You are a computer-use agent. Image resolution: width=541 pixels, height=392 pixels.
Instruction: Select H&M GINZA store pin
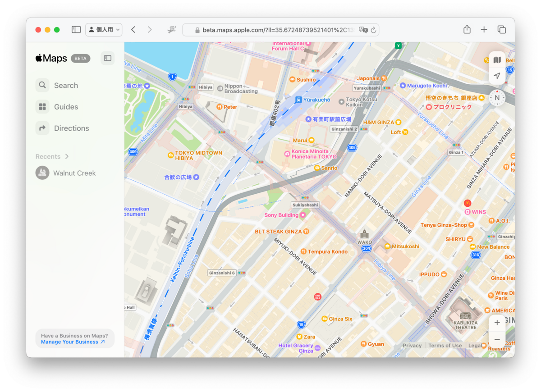pos(398,122)
